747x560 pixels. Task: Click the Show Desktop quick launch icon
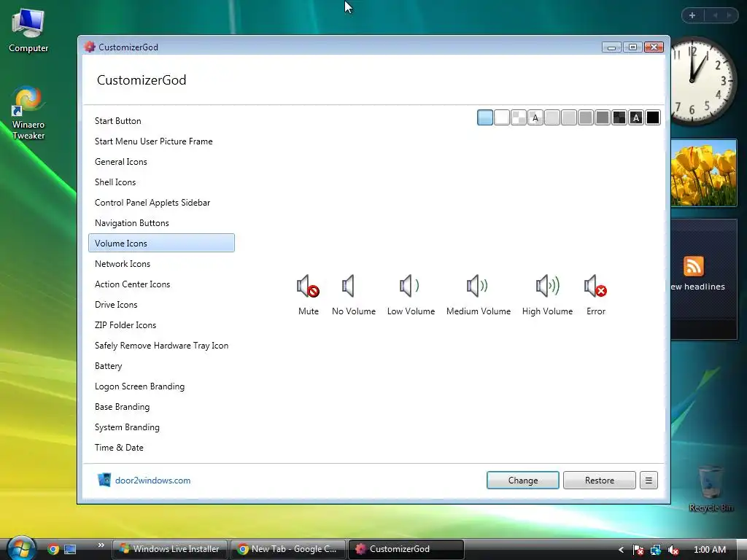coord(70,549)
